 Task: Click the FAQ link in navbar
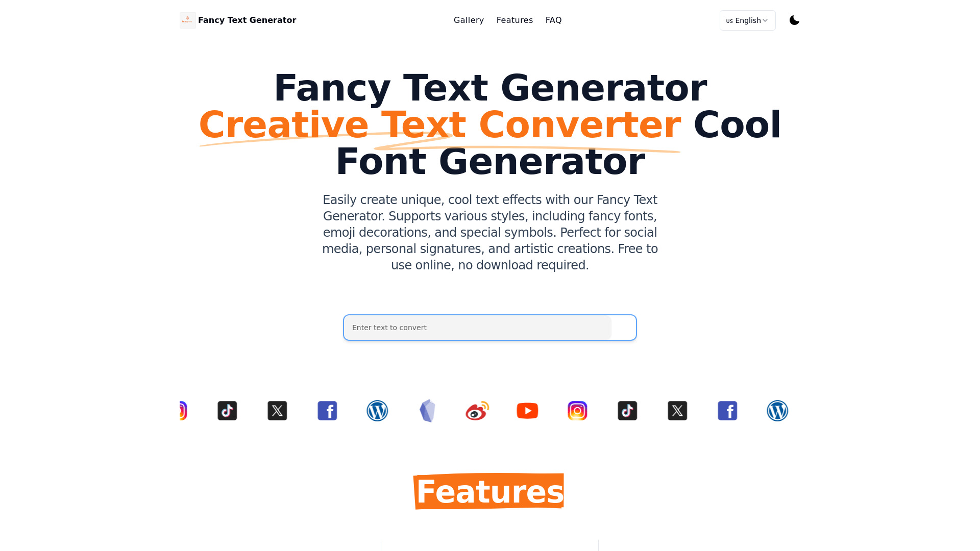coord(553,20)
